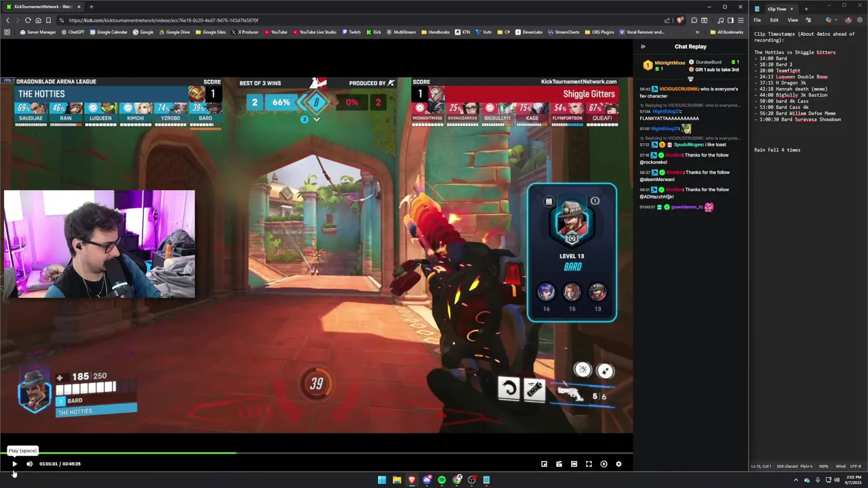The image size is (868, 488).
Task: Collapse the Chat Replay panel
Action: click(643, 47)
